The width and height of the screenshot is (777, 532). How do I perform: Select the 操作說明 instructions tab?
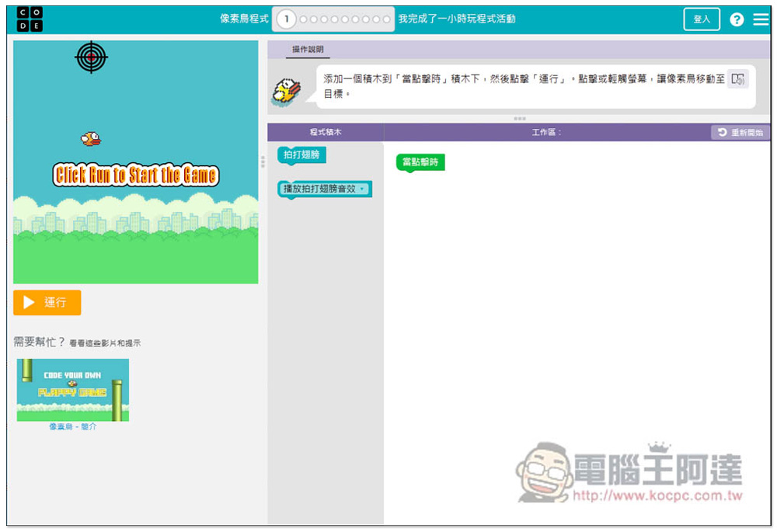tap(308, 50)
